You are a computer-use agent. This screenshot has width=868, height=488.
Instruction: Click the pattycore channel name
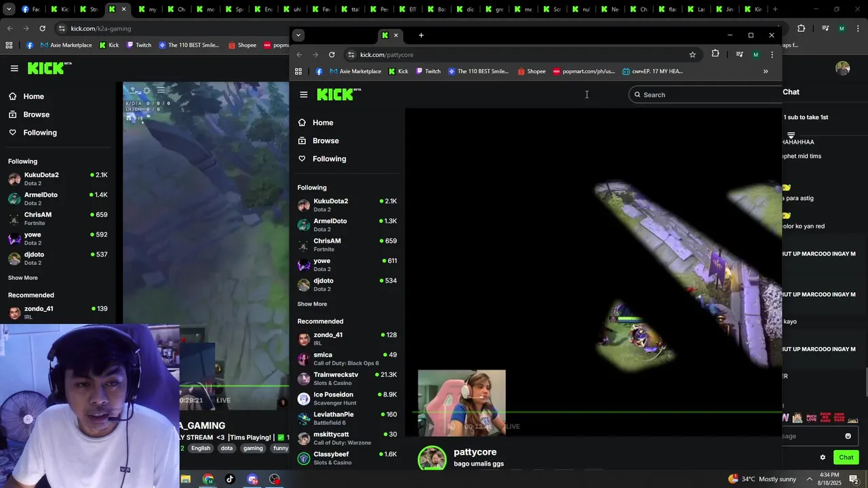point(475,452)
